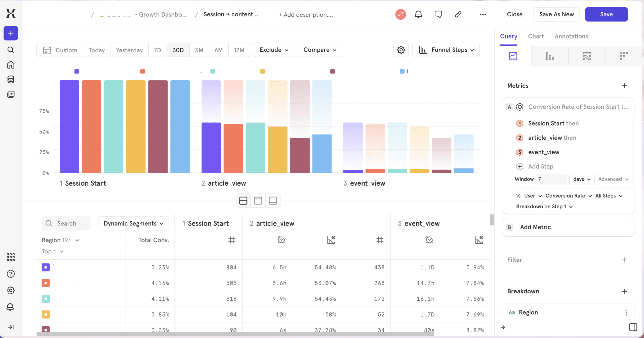Open the comments speech bubble icon
644x338 pixels.
pos(438,14)
